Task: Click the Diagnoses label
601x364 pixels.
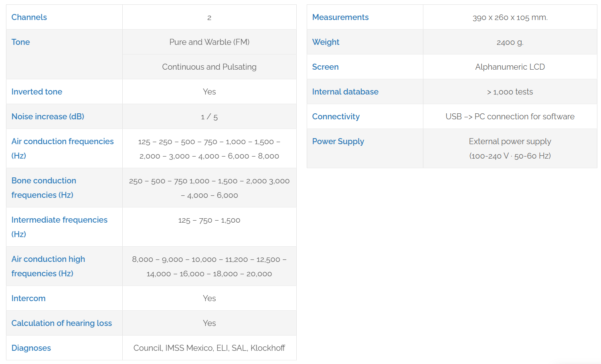Action: pos(31,348)
